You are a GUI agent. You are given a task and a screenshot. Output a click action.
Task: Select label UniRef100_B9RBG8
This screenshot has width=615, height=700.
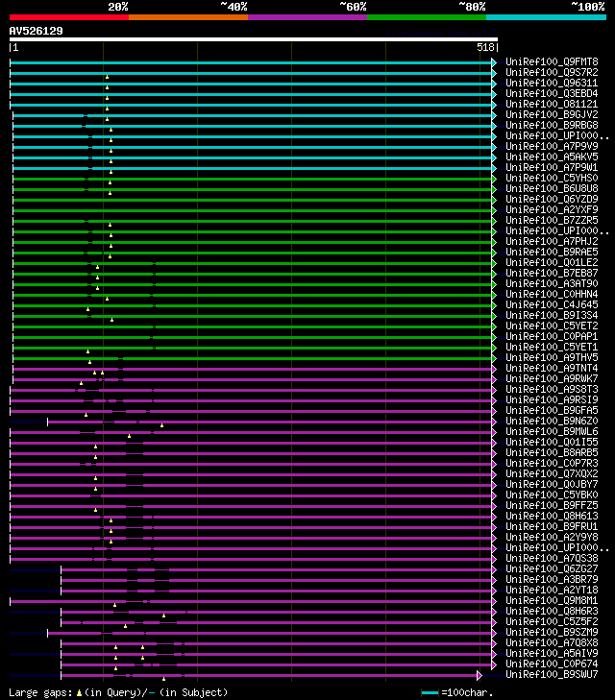[552, 125]
